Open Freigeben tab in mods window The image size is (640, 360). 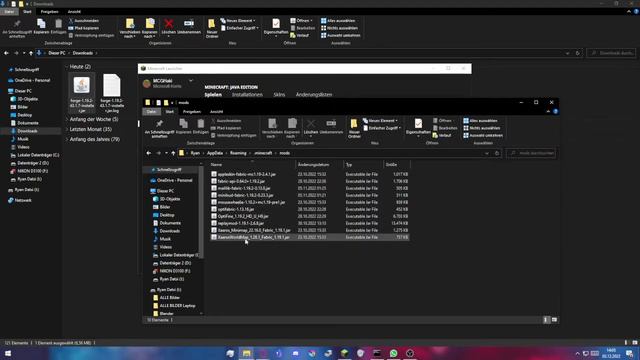(191, 111)
